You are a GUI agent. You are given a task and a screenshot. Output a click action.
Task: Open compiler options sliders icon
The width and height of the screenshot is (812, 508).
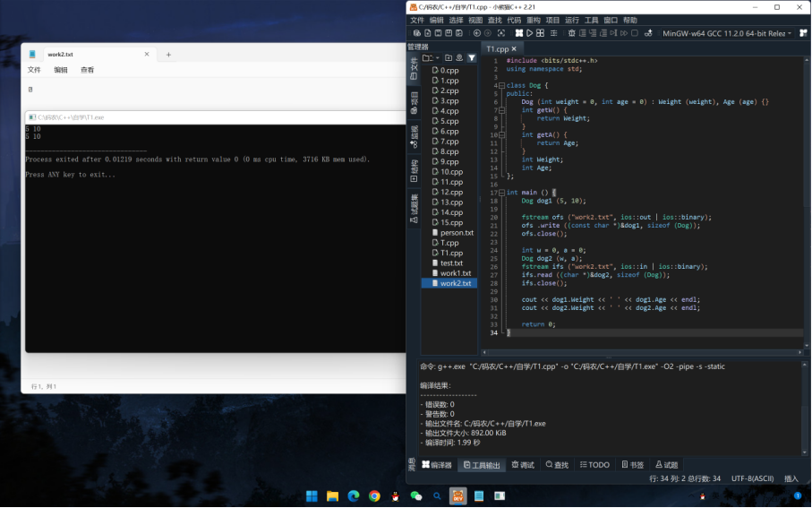click(553, 33)
